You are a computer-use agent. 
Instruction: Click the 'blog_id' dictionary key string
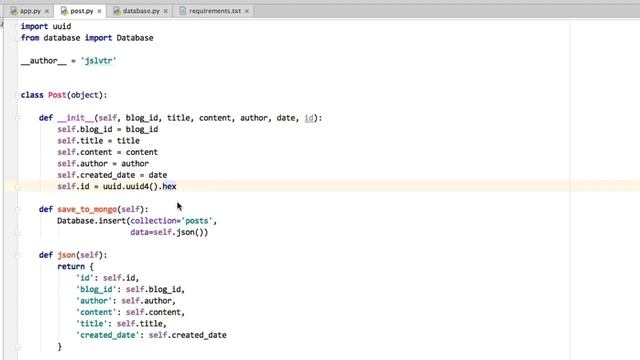(x=96, y=289)
